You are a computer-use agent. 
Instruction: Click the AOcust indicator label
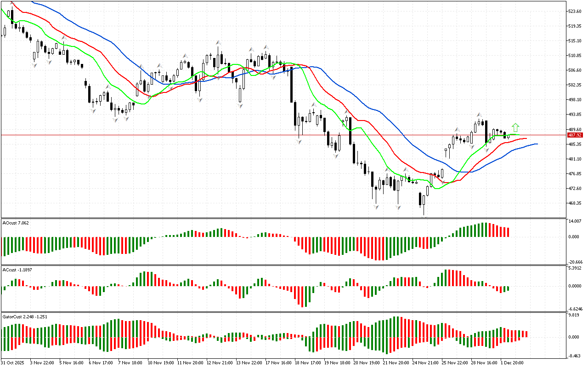pyautogui.click(x=16, y=223)
